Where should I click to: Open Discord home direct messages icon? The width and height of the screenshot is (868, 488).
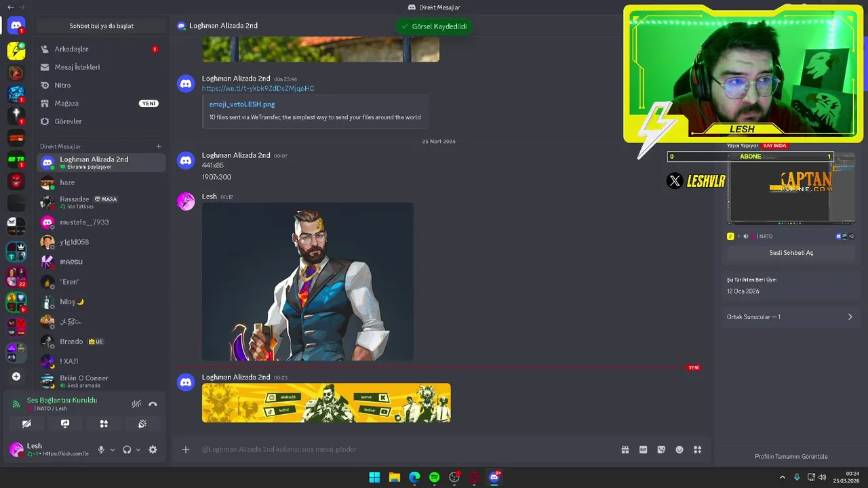pyautogui.click(x=16, y=26)
